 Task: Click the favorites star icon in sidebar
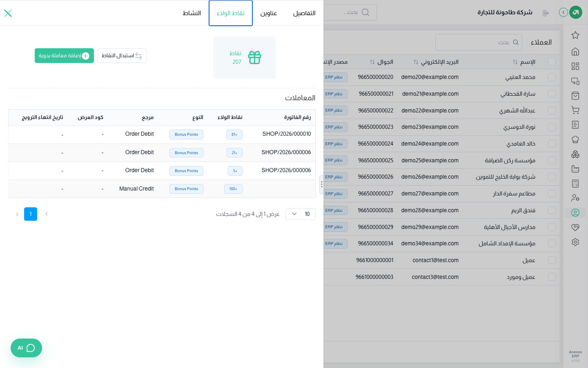click(x=575, y=35)
